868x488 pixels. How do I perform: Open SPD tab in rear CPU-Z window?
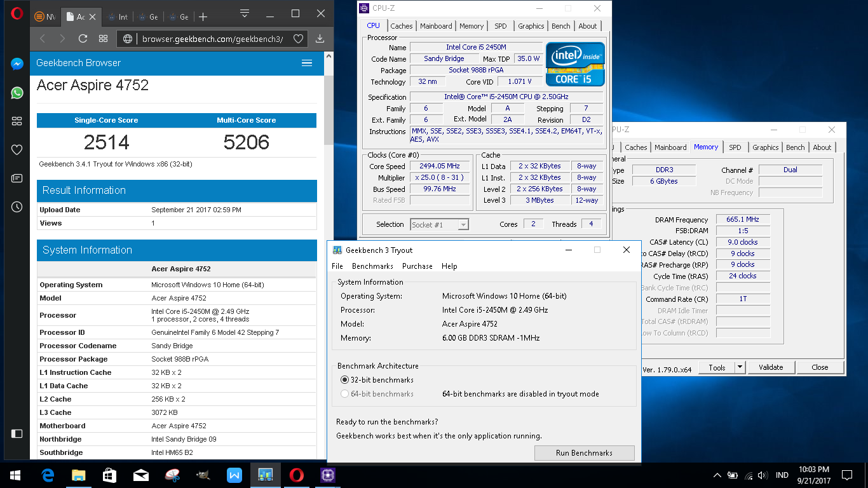click(735, 147)
